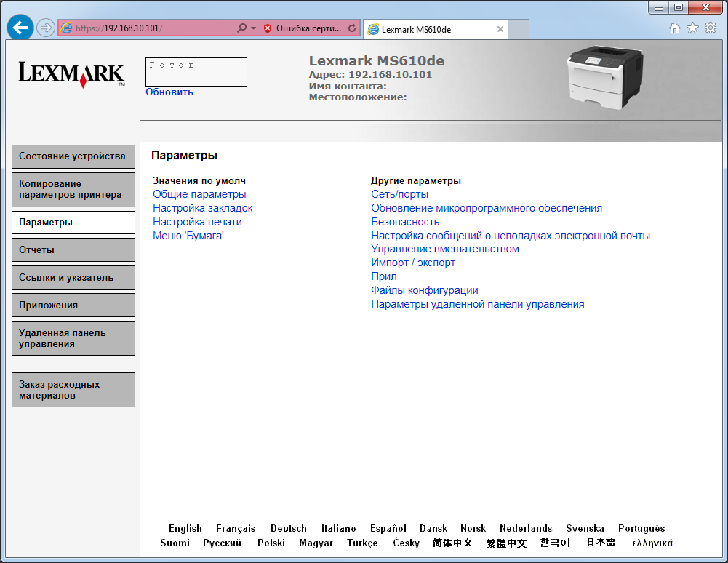Open browser Tools gear icon

(x=711, y=28)
